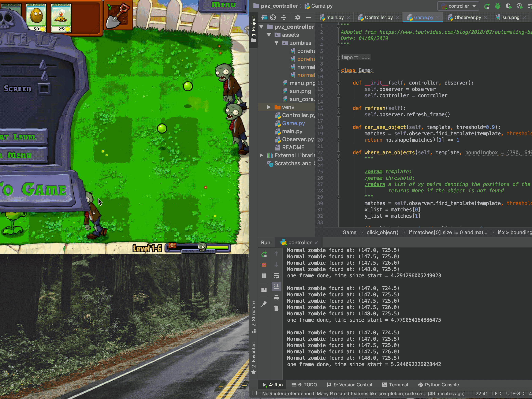Rerun the controller from the top toolbar
The image size is (532, 399).
487,6
